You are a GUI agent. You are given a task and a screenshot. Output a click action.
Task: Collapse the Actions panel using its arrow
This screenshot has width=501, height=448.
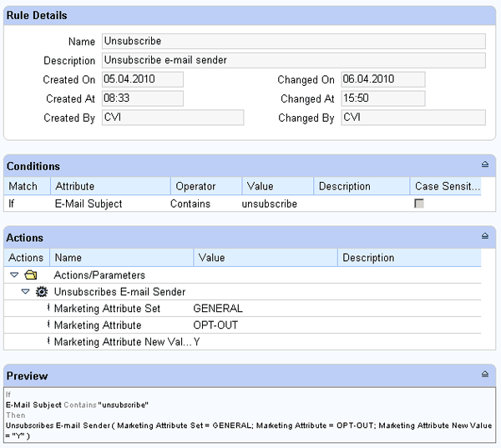click(485, 237)
